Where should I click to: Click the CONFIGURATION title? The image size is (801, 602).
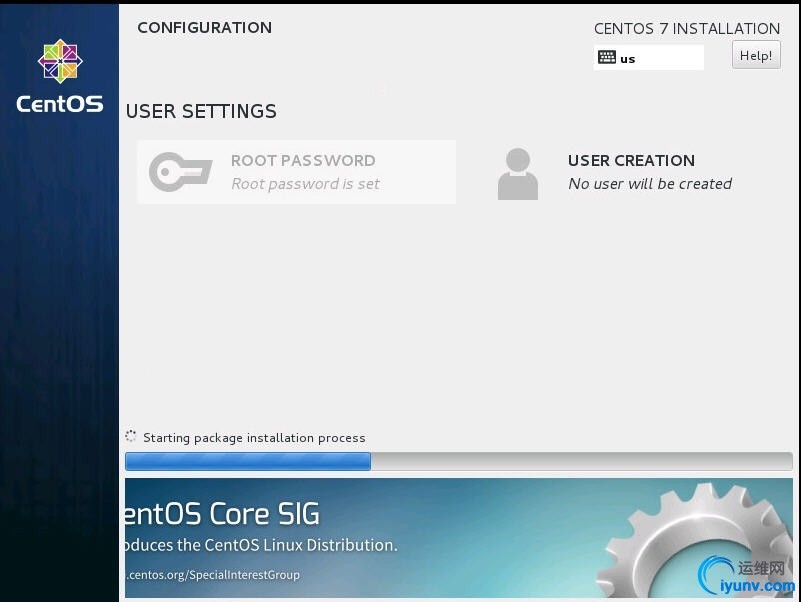[x=204, y=28]
